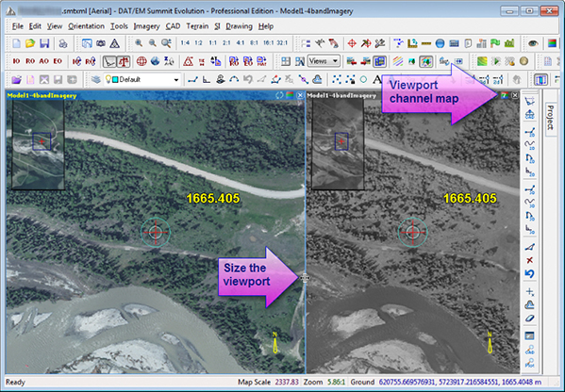Set image zoom ratio to 1:4
This screenshot has width=565, height=392.
[185, 42]
